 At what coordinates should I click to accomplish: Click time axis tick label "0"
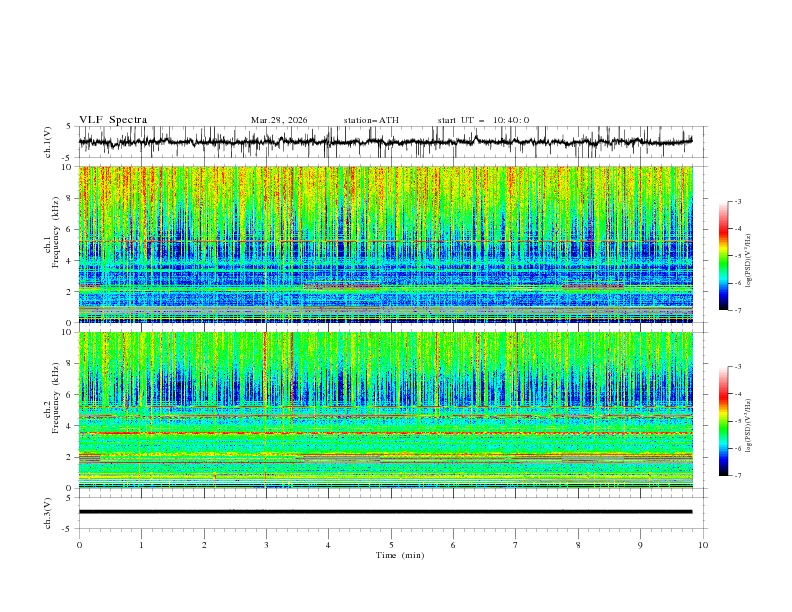tap(79, 545)
